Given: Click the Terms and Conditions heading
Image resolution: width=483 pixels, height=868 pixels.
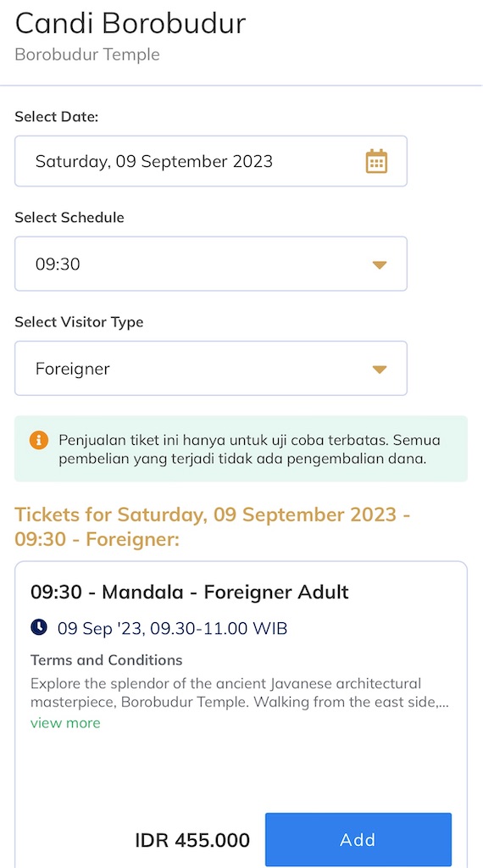Looking at the screenshot, I should pyautogui.click(x=106, y=659).
